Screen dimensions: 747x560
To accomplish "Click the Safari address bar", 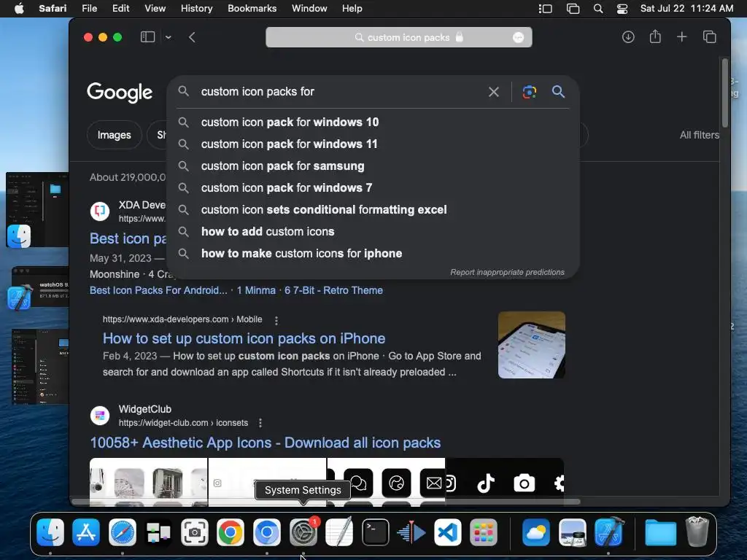I will pyautogui.click(x=399, y=37).
